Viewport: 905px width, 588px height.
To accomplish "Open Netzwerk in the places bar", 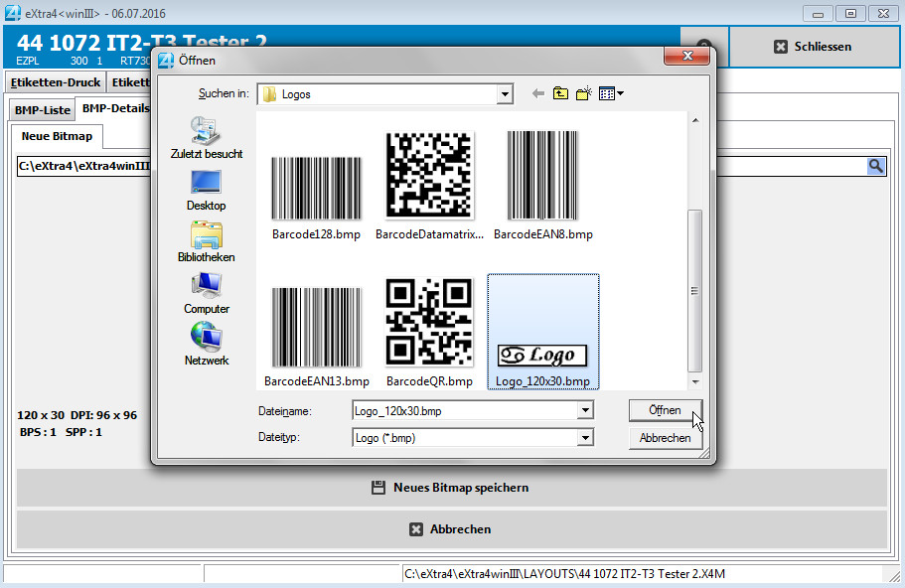I will click(206, 345).
